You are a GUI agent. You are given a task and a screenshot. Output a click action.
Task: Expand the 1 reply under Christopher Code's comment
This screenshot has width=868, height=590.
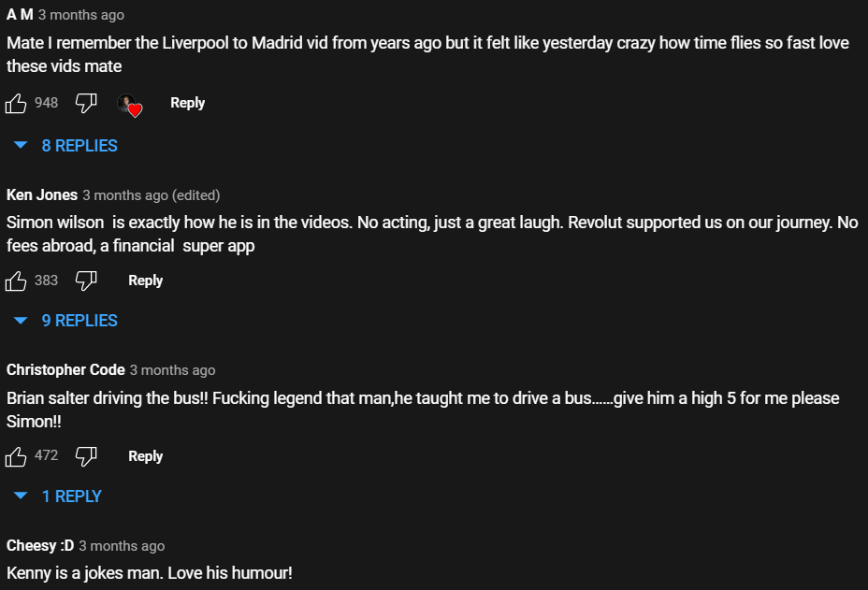(58, 496)
